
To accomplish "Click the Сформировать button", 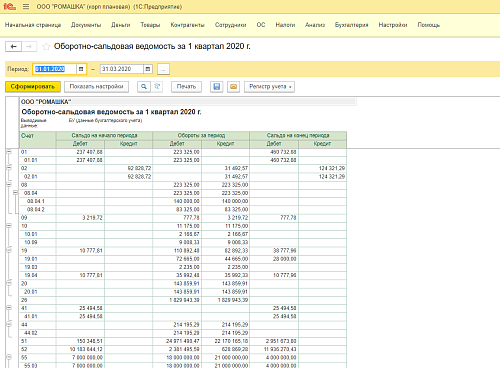I will (x=33, y=87).
